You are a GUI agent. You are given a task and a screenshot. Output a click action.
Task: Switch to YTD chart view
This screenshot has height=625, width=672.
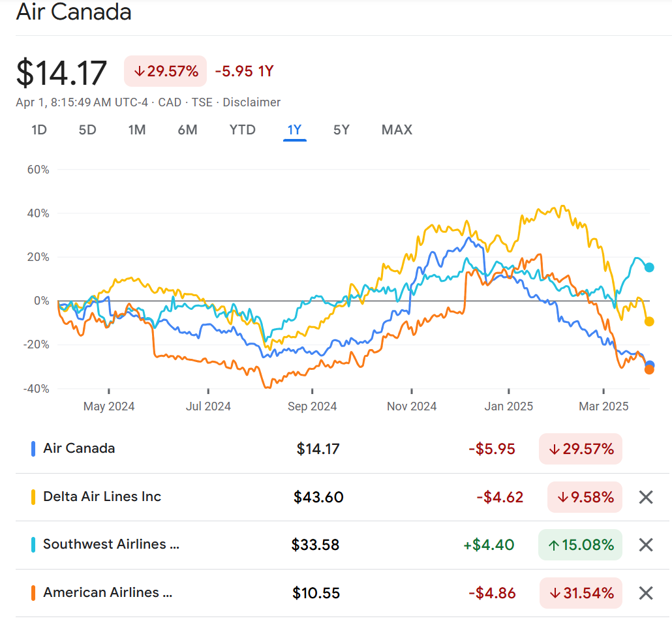(x=242, y=130)
